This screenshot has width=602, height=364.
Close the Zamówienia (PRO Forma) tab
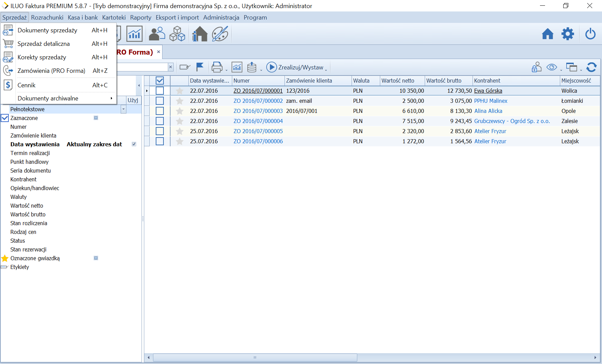coord(158,52)
